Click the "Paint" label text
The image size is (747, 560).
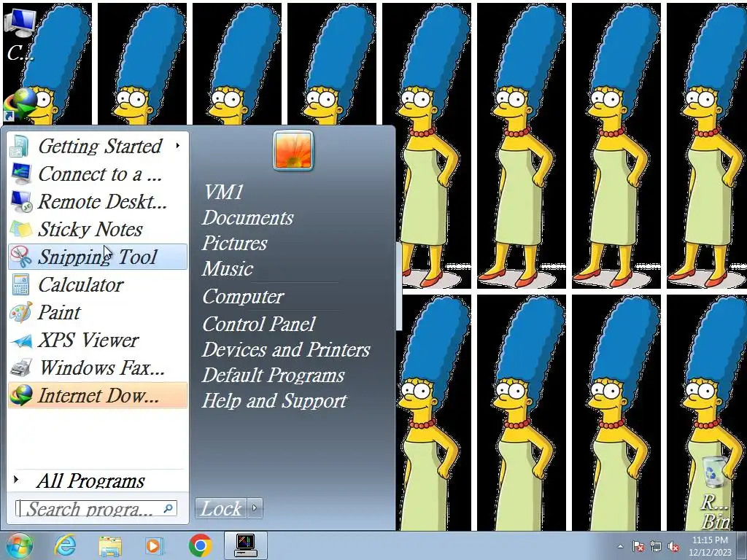[60, 312]
